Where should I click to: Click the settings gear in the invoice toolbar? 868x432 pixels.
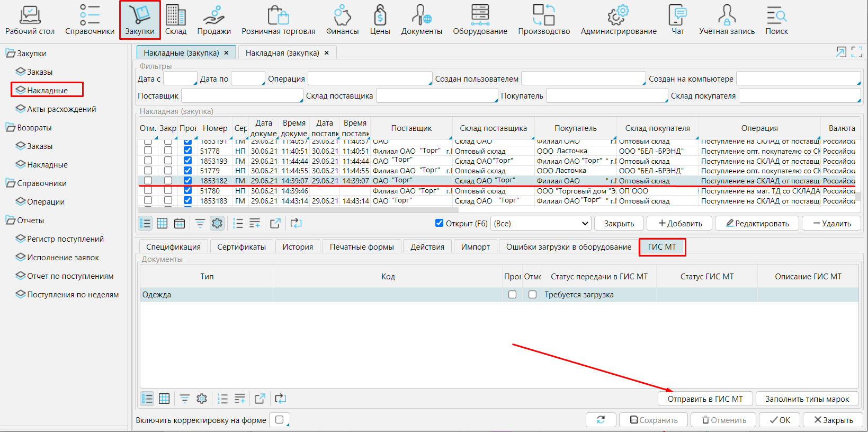(x=217, y=224)
